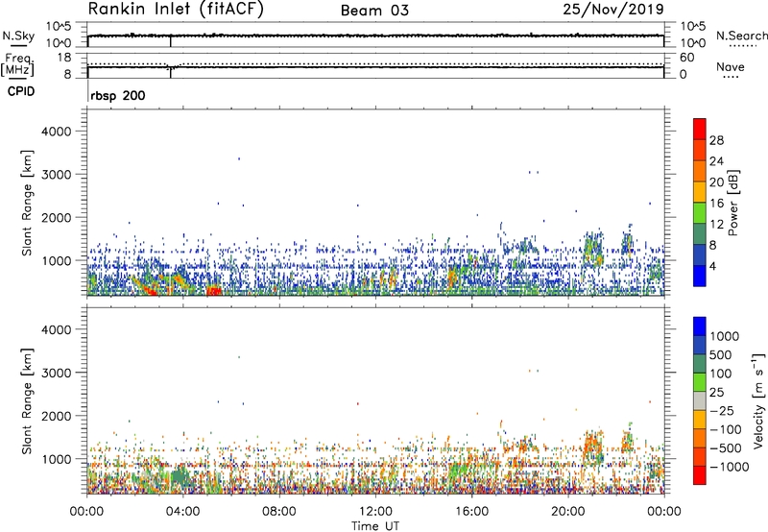Viewport: 768px width, 532px height.
Task: Click the '-1000' tick on Velocity scale
Action: click(x=729, y=467)
